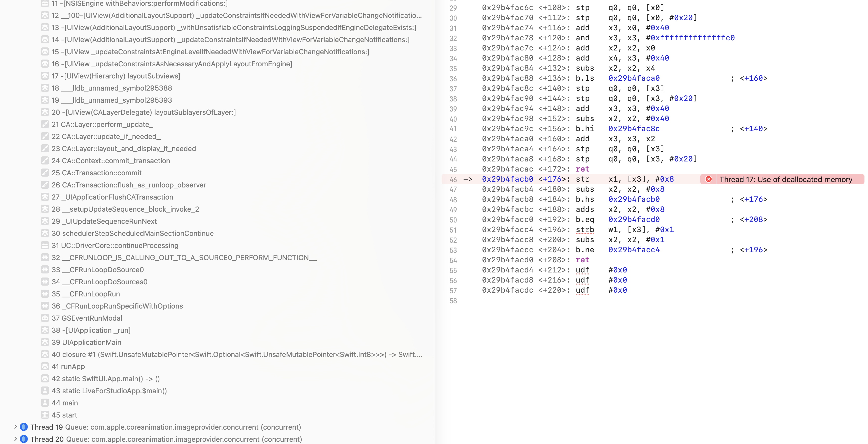Click branch address 0x29b4facd0 on line 50
Screen dimensions: 868x444
(634, 219)
